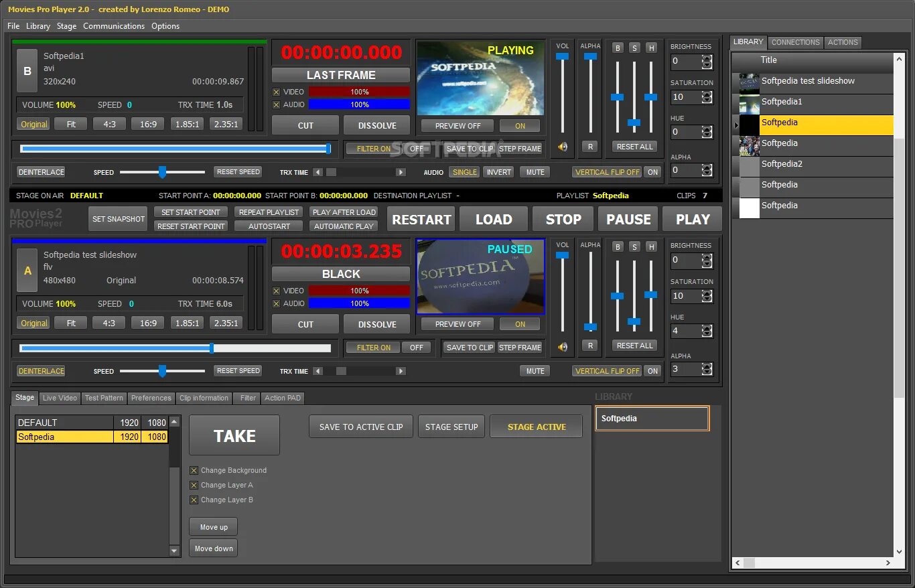This screenshot has width=915, height=588.
Task: Click the layer B ALPHA vertical slider
Action: click(x=590, y=94)
